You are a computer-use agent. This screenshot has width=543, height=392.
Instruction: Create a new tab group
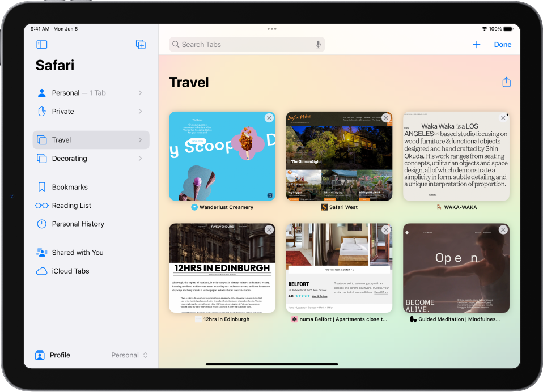tap(141, 44)
